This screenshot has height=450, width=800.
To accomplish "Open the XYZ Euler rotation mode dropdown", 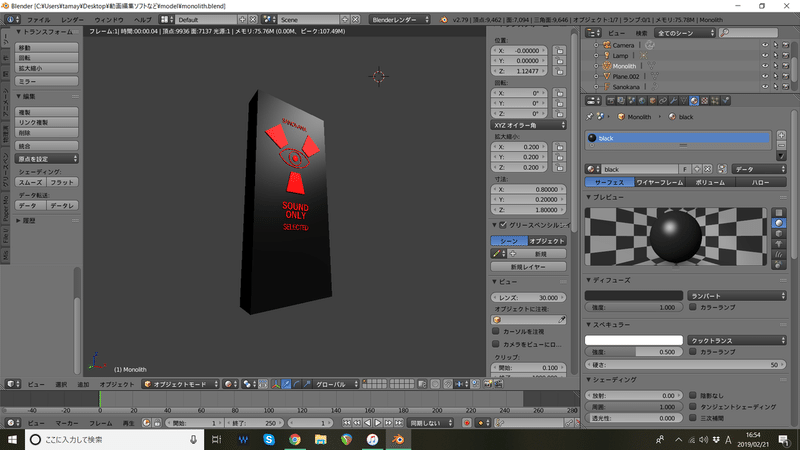I will pyautogui.click(x=529, y=125).
